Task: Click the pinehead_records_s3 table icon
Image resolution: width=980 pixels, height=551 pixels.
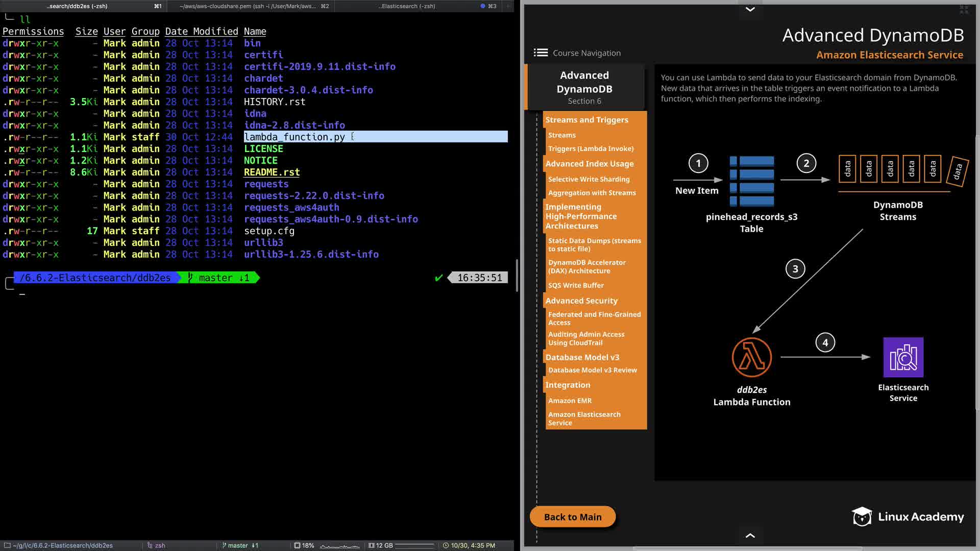Action: [x=752, y=181]
